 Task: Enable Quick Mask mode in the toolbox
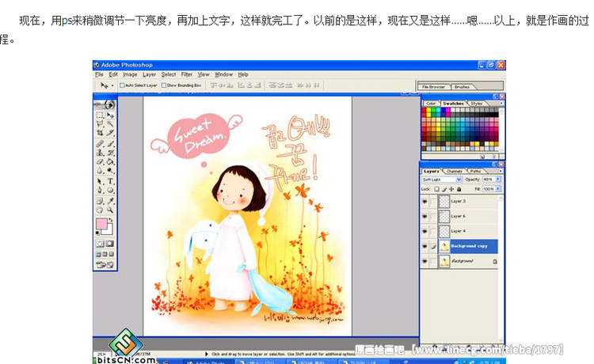click(110, 244)
